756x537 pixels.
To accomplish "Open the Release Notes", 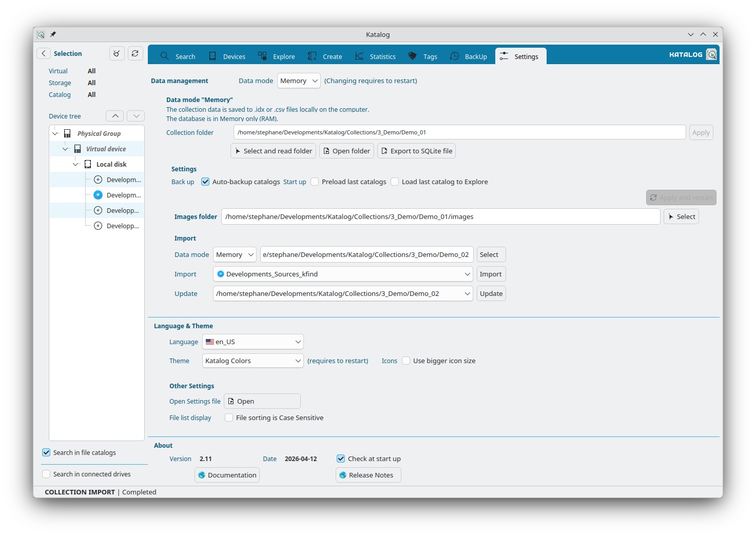I will click(368, 474).
